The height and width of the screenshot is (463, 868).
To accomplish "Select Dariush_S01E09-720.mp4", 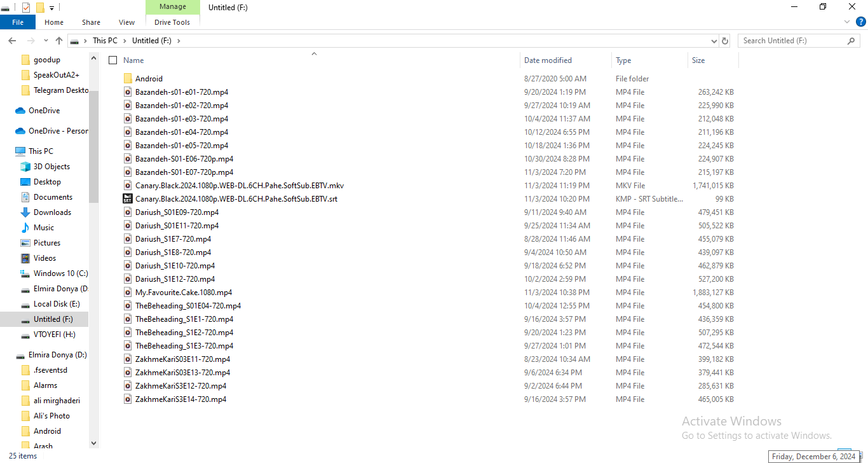I will pyautogui.click(x=177, y=212).
